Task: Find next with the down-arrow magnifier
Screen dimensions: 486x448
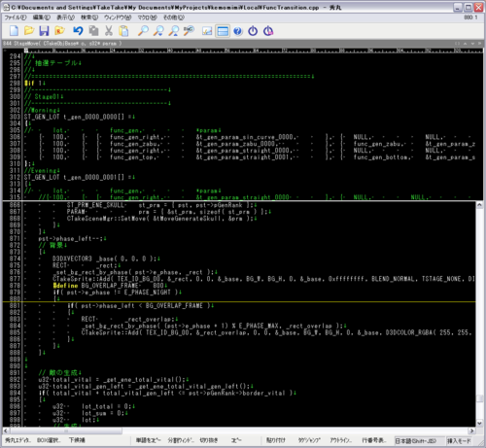Action: coord(158,31)
